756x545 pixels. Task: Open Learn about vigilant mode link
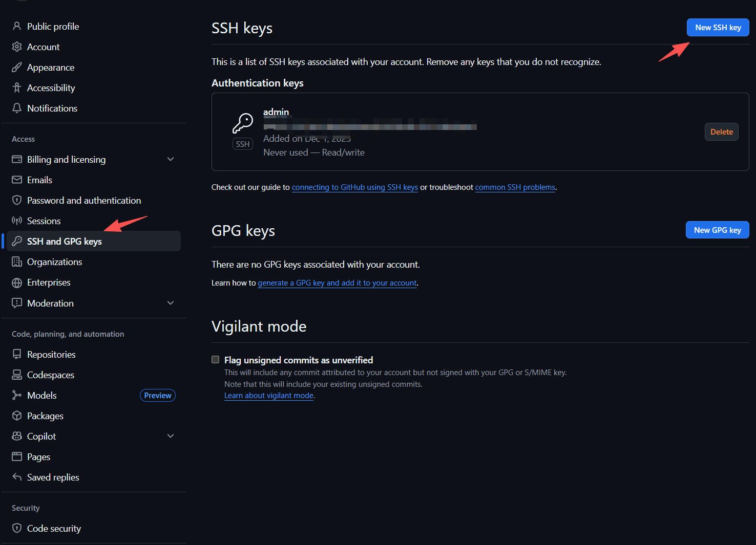[x=269, y=395]
